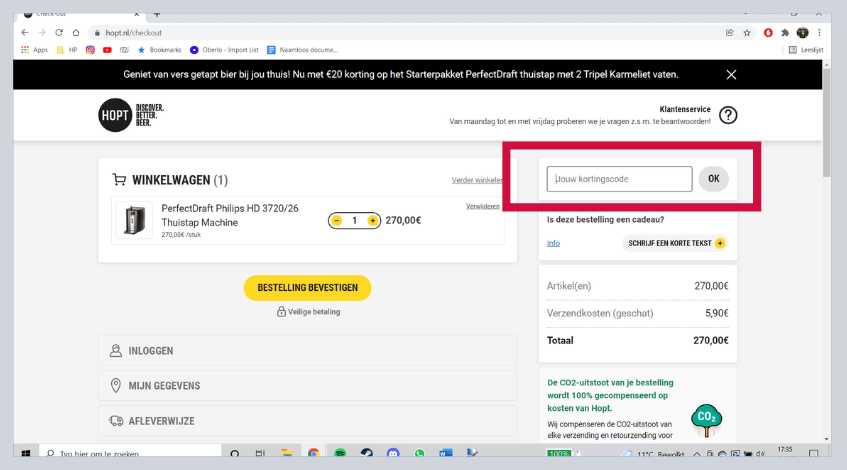The width and height of the screenshot is (847, 470).
Task: Open the Oberlo - Import List bookmark
Action: [x=224, y=50]
